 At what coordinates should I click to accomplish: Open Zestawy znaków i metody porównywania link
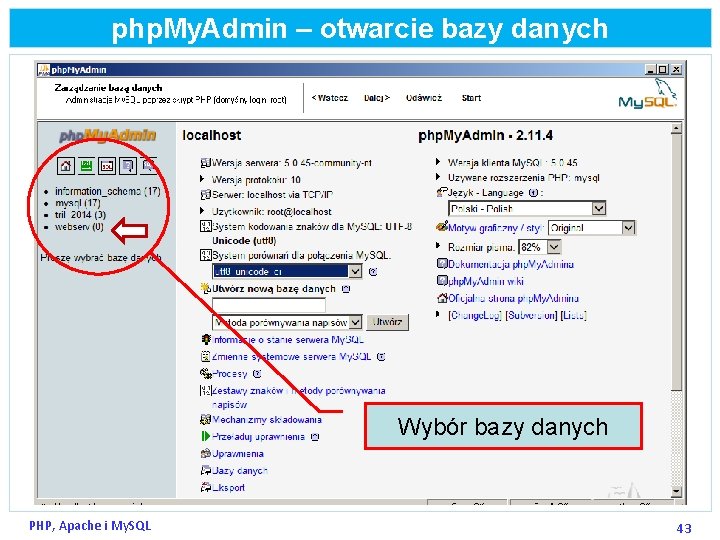tap(298, 397)
